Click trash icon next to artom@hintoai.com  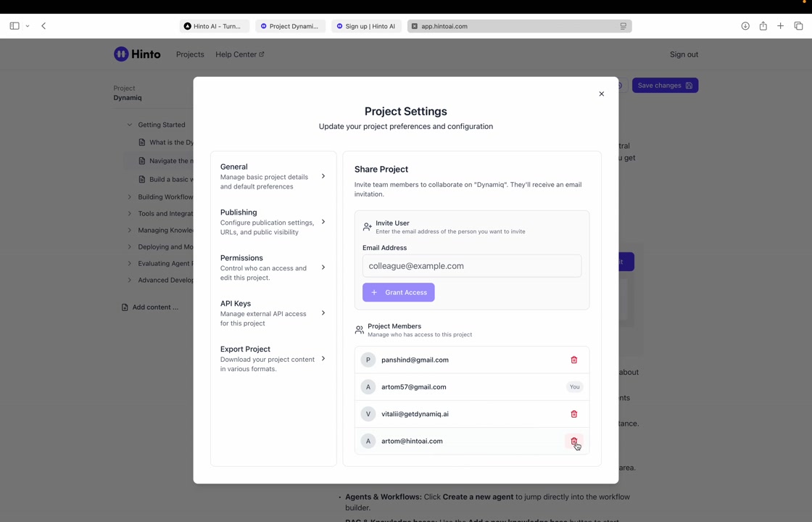[573, 441]
